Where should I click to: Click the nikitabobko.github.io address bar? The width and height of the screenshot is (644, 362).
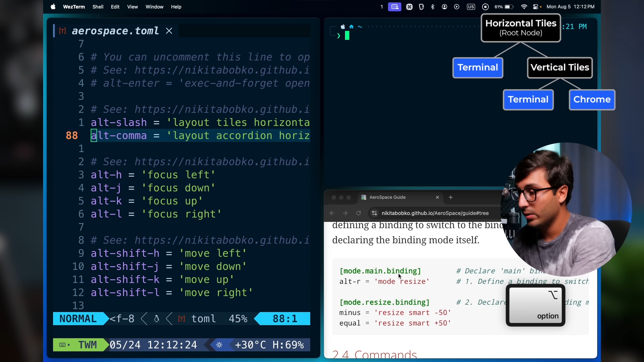coord(435,213)
